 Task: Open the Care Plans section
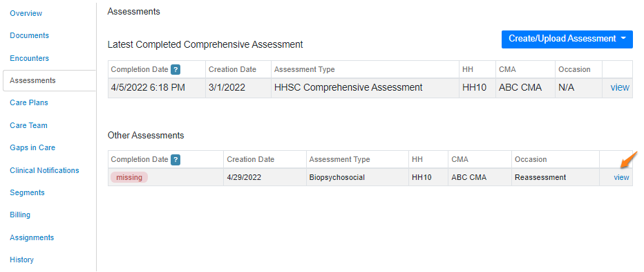(29, 102)
